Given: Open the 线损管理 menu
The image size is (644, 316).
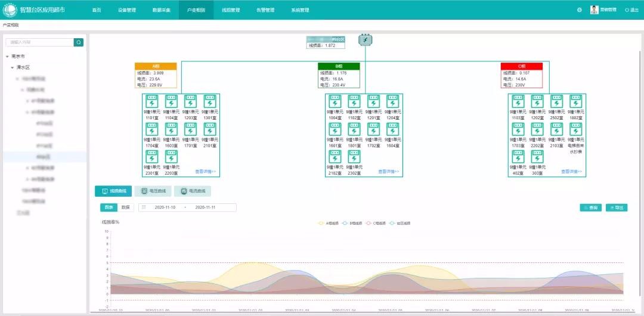Looking at the screenshot, I should coord(231,10).
